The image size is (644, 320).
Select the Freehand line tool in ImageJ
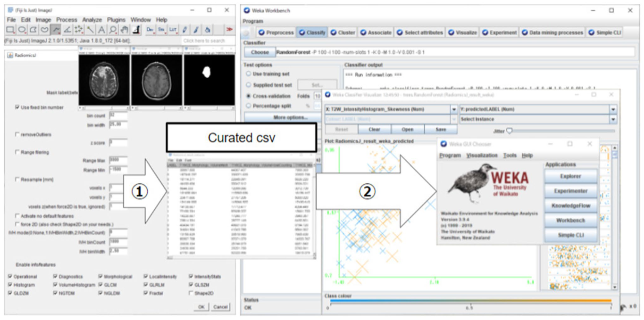click(56, 30)
